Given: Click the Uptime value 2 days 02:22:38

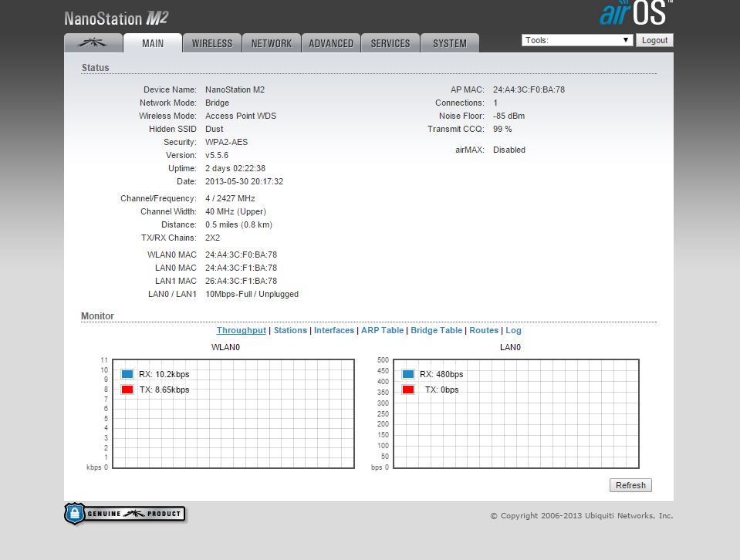Looking at the screenshot, I should point(235,168).
